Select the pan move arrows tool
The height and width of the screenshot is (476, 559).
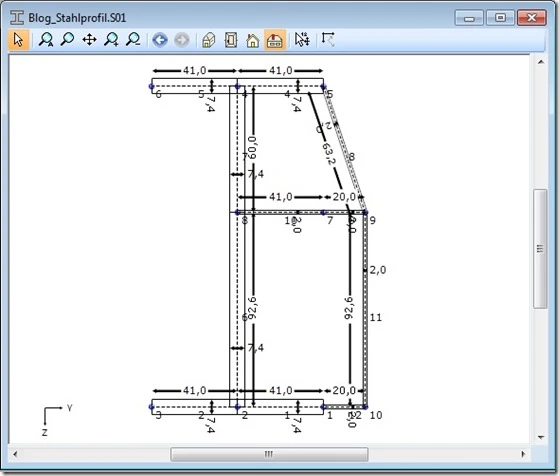click(89, 40)
